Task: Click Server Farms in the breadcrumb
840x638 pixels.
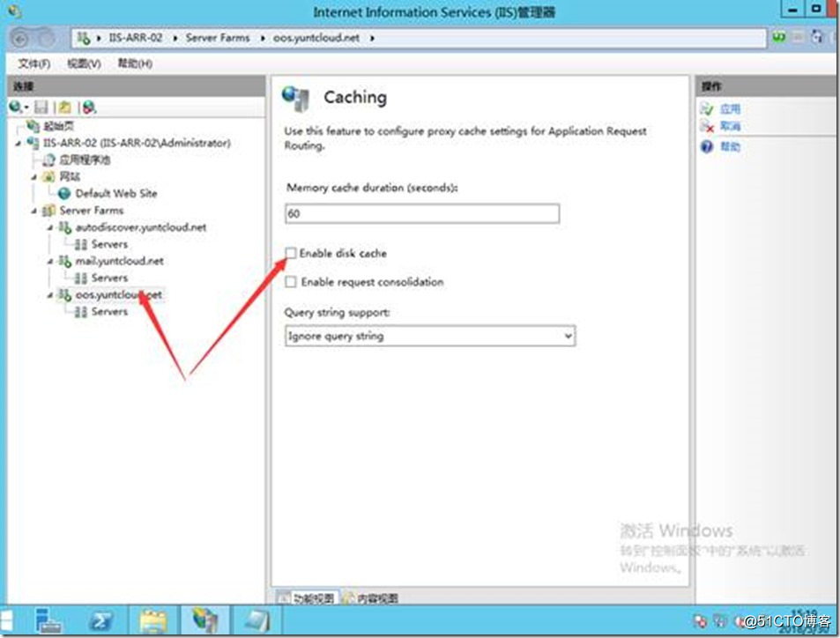Action: 218,38
